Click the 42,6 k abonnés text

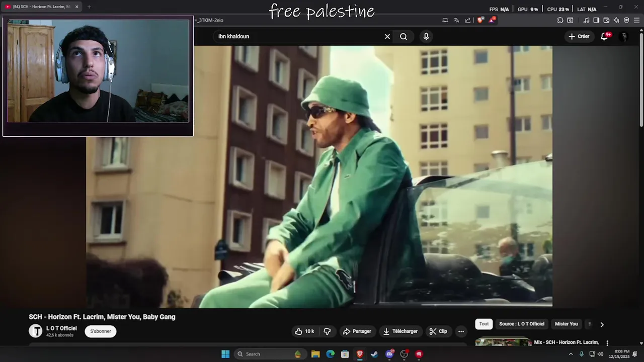click(x=60, y=335)
